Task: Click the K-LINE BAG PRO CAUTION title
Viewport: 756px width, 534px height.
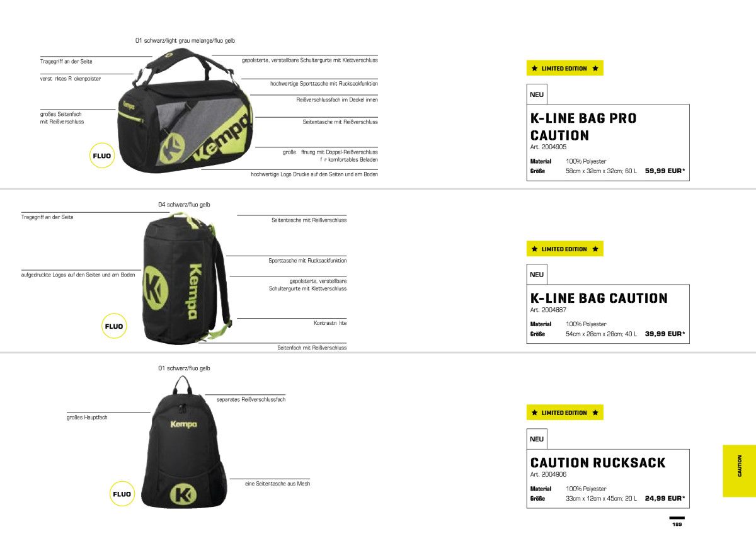Action: click(x=583, y=127)
